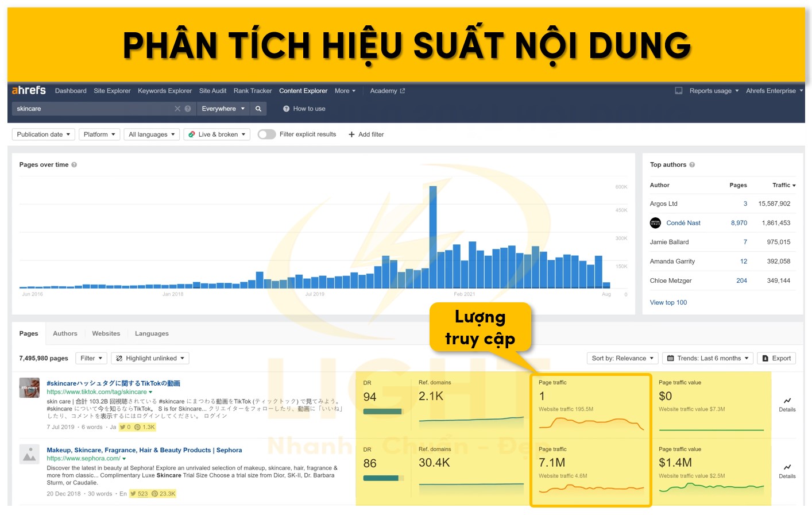Open Trends: Last 6 months dropdown
Viewport: 812px width, 515px height.
pyautogui.click(x=707, y=358)
